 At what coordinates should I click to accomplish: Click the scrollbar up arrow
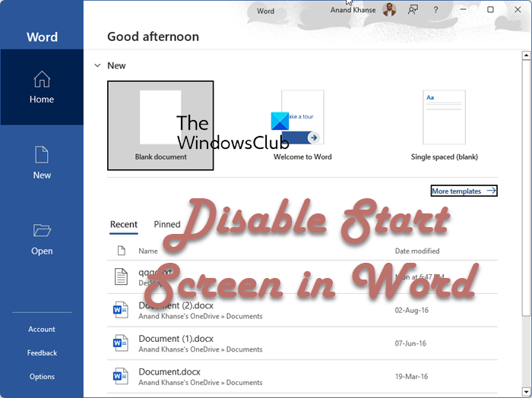click(x=526, y=55)
